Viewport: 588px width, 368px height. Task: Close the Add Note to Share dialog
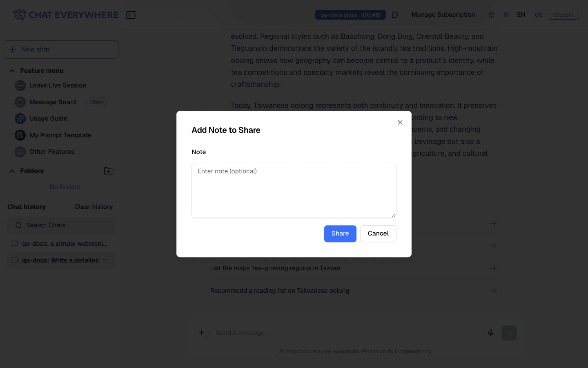tap(400, 122)
